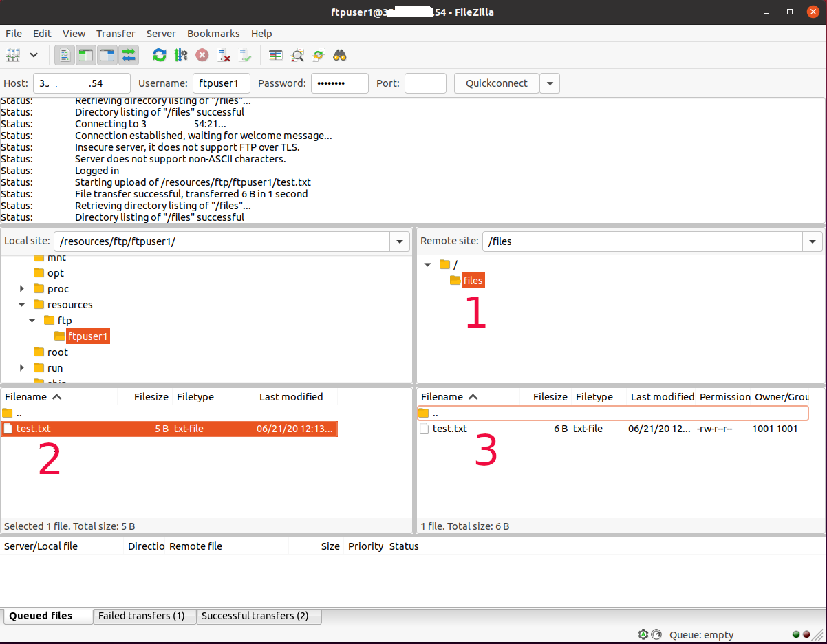Viewport: 827px width, 644px height.
Task: Click the Remote site path field
Action: (x=643, y=241)
